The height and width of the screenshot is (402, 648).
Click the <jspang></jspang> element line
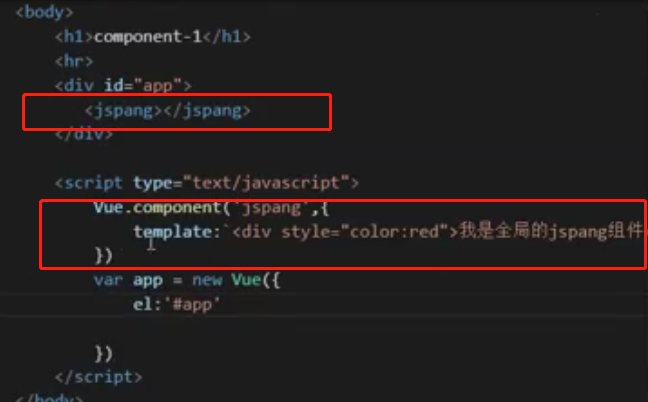pos(167,111)
